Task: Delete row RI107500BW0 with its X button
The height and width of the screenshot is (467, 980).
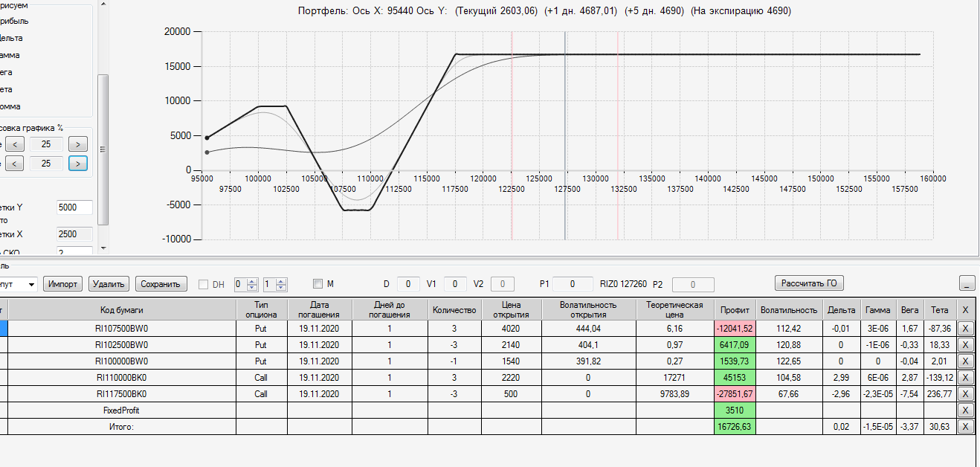Action: tap(965, 328)
